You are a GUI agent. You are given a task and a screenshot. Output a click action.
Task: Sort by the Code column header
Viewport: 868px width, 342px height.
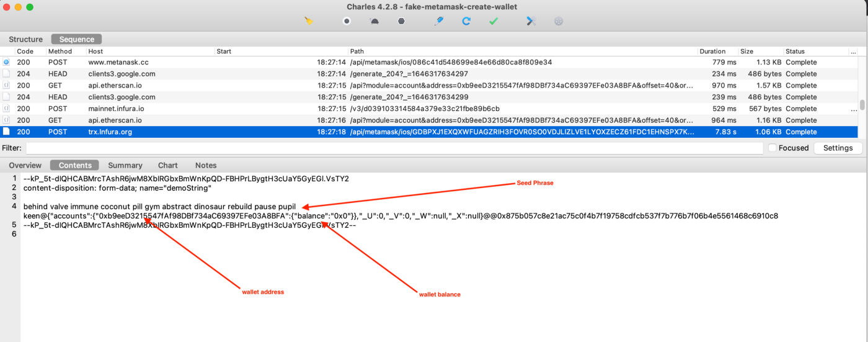(25, 51)
